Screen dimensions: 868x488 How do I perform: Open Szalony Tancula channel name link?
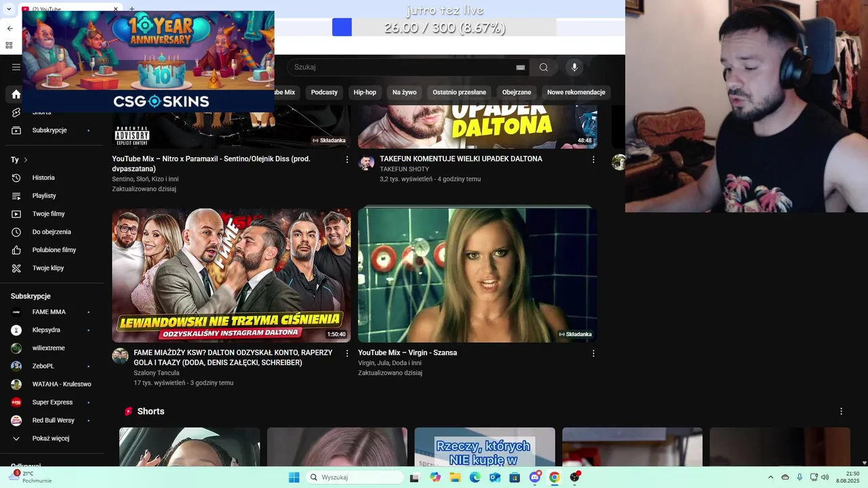pos(157,373)
